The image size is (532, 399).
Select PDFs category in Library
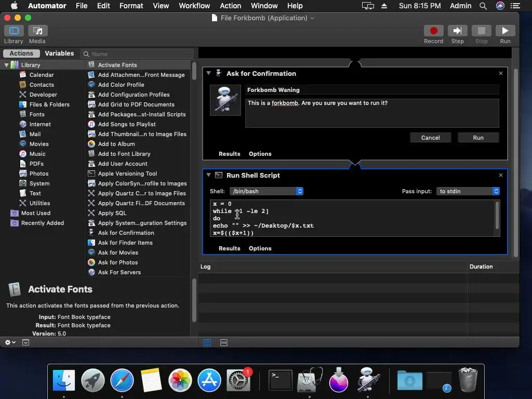pyautogui.click(x=36, y=164)
